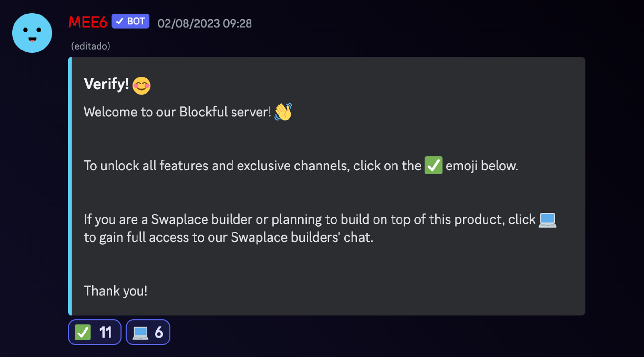
Task: Click the 02/08/2023 09:28 timestamp
Action: pyautogui.click(x=204, y=23)
